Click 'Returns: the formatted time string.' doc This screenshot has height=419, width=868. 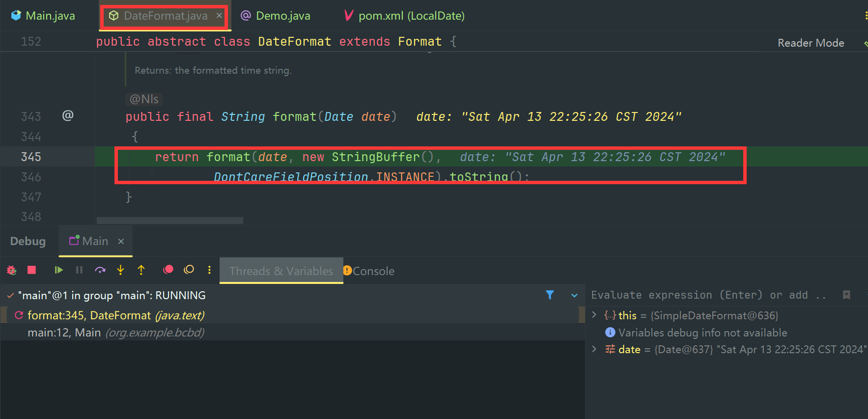pos(213,70)
